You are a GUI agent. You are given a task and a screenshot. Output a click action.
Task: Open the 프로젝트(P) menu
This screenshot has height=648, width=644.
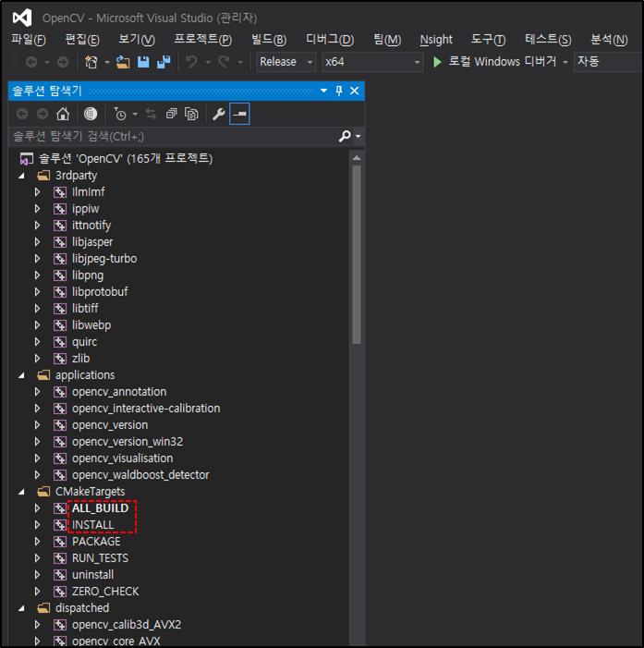[x=203, y=40]
